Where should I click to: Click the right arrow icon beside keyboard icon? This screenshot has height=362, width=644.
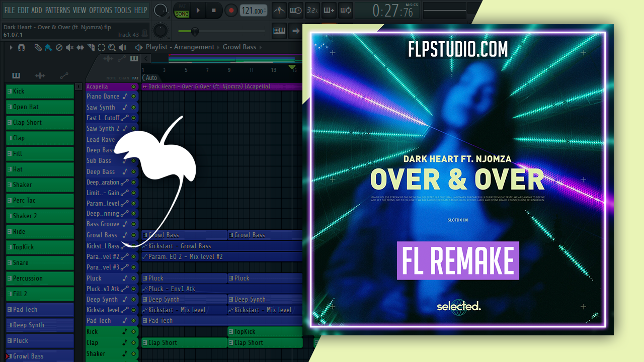[x=296, y=31]
